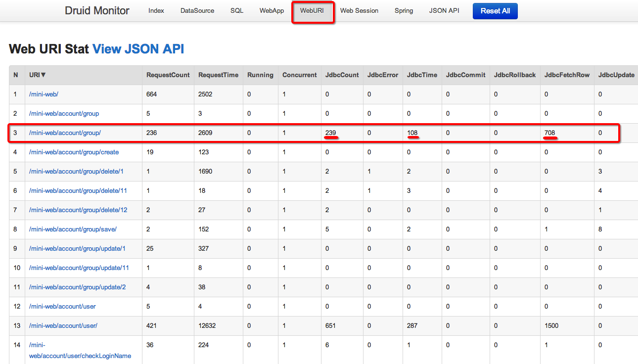The image size is (638, 364).
Task: Switch to the Web Session tab
Action: point(359,10)
